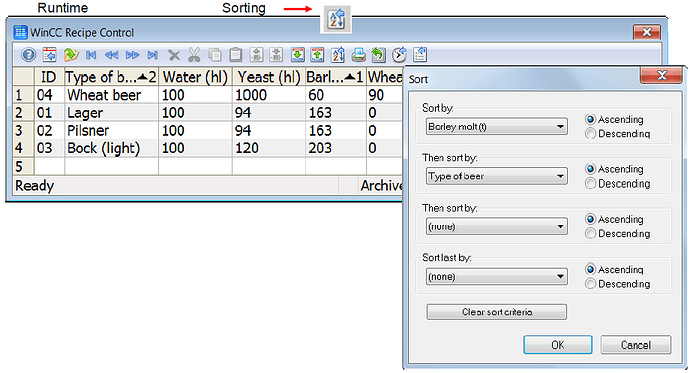Select row header number 4
This screenshot has width=690, height=373.
(x=23, y=148)
